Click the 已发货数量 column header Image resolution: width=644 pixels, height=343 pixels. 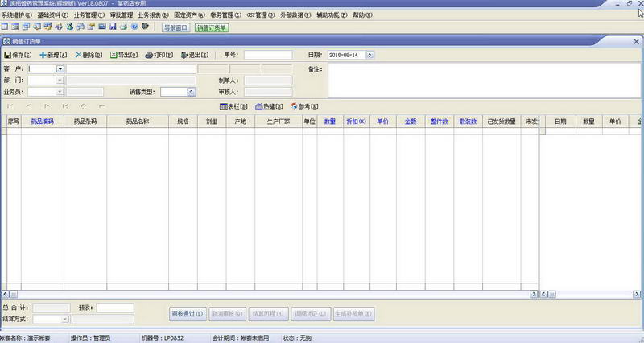coord(502,122)
